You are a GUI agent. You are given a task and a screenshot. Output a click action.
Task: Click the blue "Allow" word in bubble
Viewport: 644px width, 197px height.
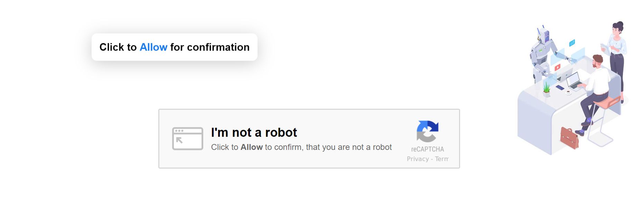click(153, 47)
